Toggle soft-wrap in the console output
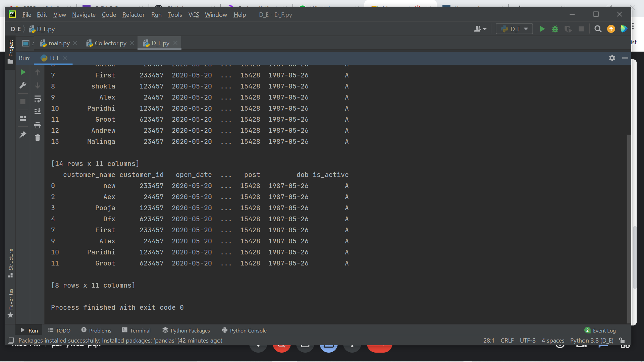 pyautogui.click(x=37, y=98)
